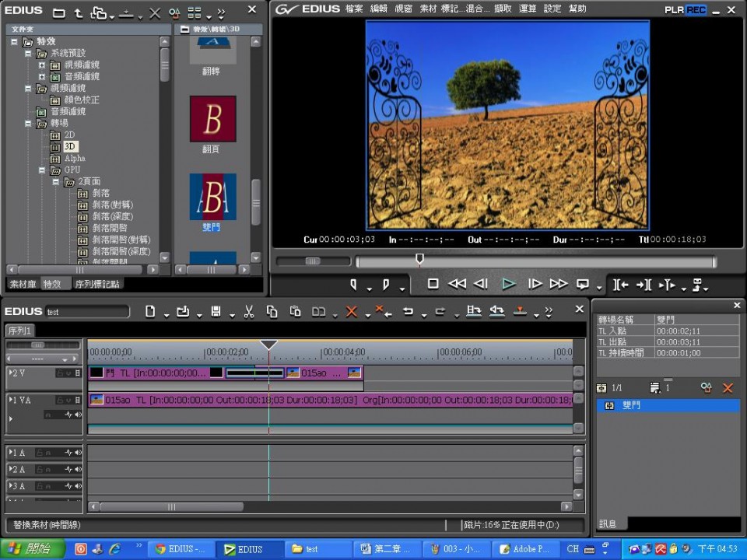Click the red X in the information panel

[x=728, y=387]
